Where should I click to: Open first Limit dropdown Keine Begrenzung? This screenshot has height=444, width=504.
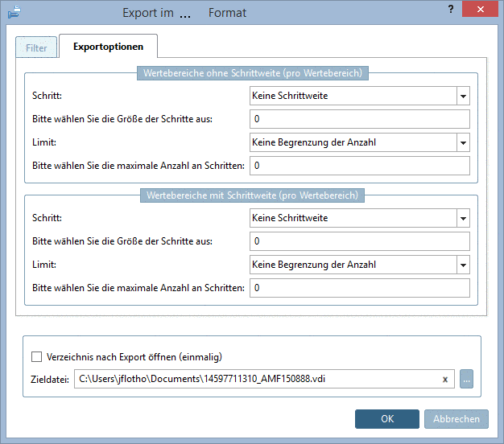click(463, 143)
